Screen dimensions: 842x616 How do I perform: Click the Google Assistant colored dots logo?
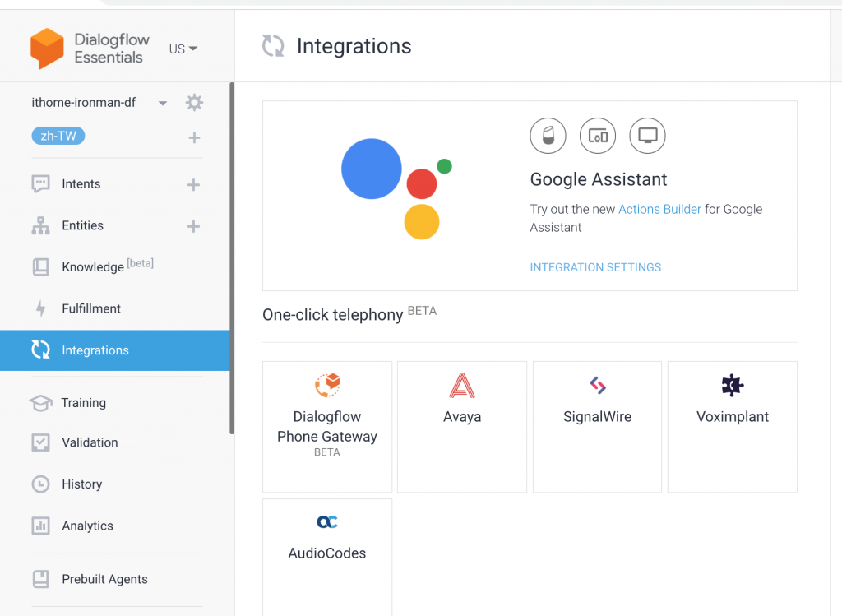[x=397, y=188]
